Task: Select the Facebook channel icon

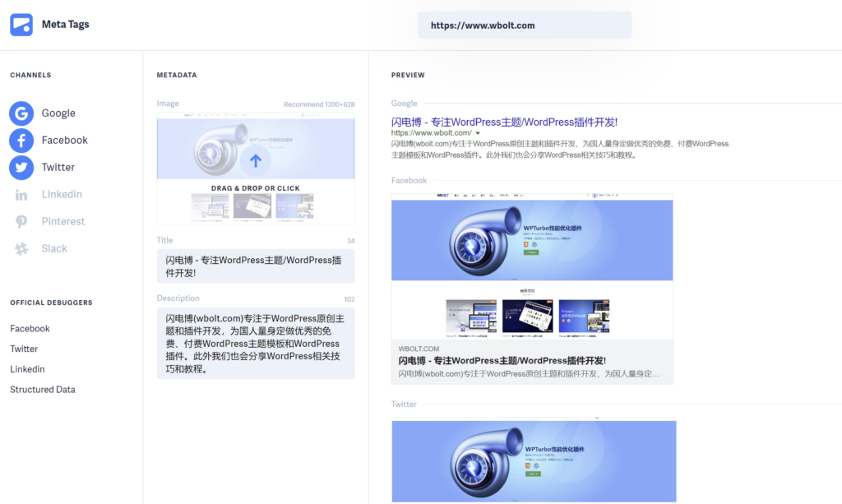Action: 21,141
